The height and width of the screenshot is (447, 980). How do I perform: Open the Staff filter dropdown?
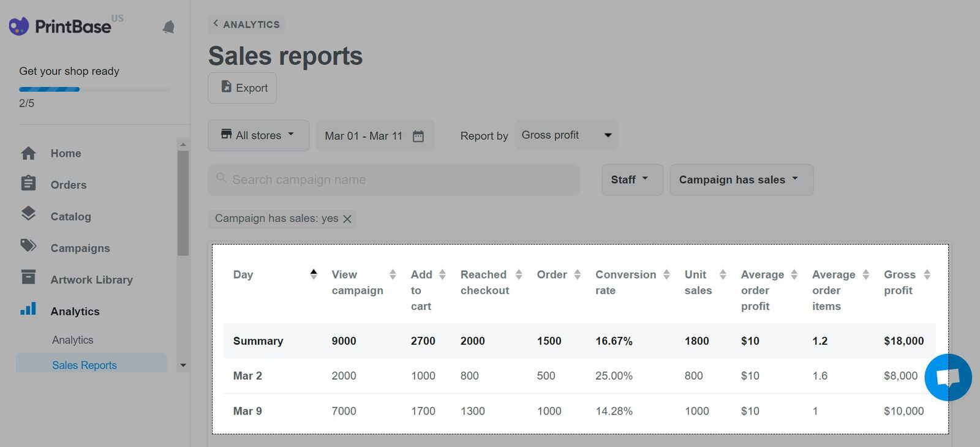(x=632, y=179)
